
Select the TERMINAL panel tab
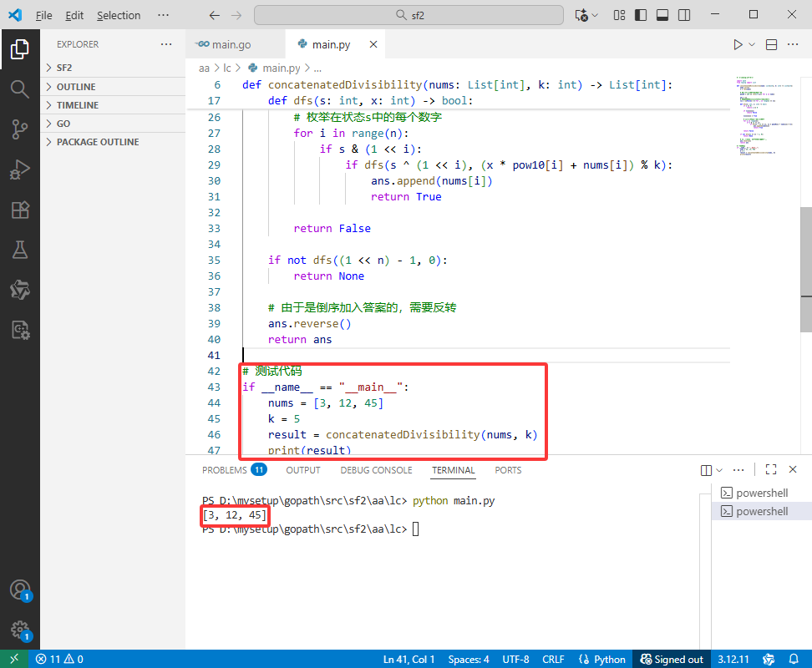point(453,470)
